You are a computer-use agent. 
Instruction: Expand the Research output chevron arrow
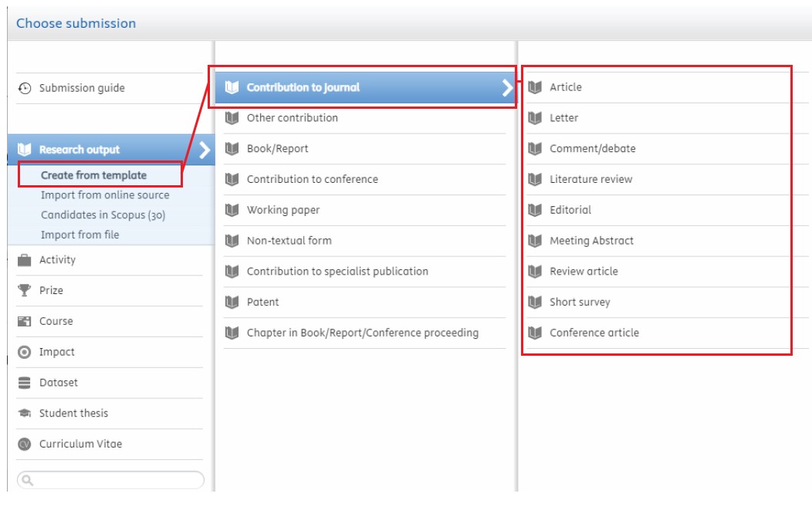[x=205, y=150]
